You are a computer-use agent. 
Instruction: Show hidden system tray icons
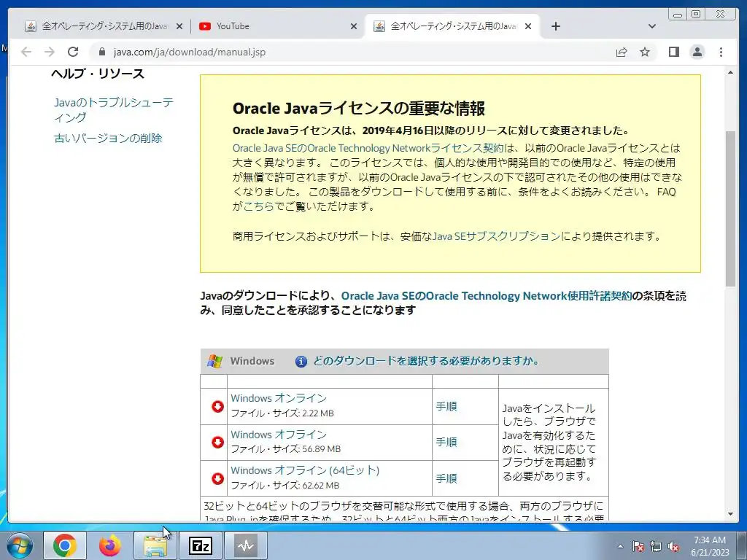pyautogui.click(x=620, y=546)
